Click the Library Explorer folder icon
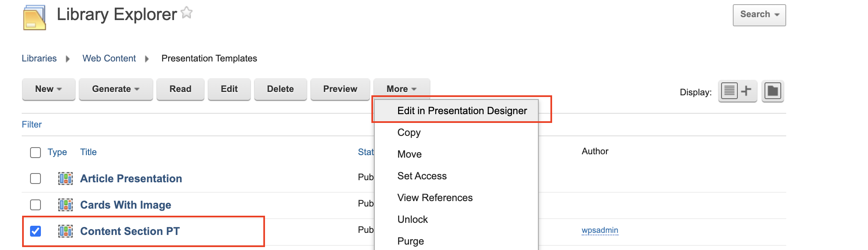The height and width of the screenshot is (250, 868). pos(34,18)
